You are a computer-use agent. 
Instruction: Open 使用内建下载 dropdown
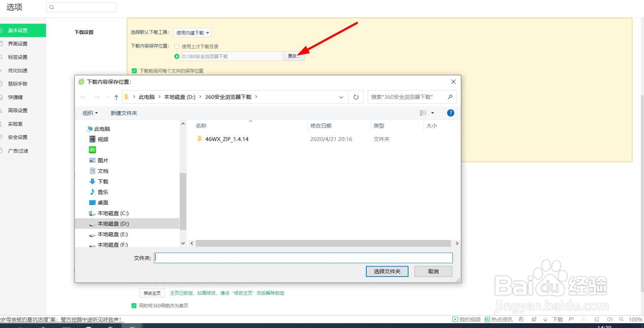[192, 33]
